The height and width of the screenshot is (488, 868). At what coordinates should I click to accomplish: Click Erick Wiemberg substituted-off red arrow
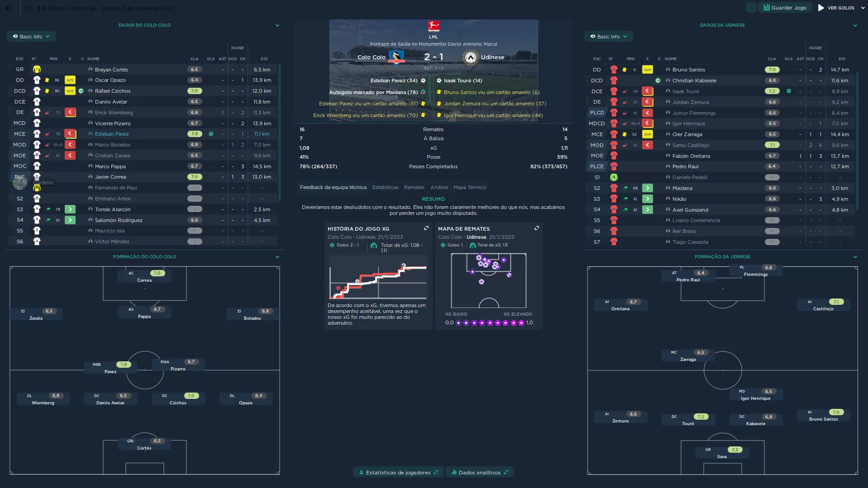click(70, 113)
